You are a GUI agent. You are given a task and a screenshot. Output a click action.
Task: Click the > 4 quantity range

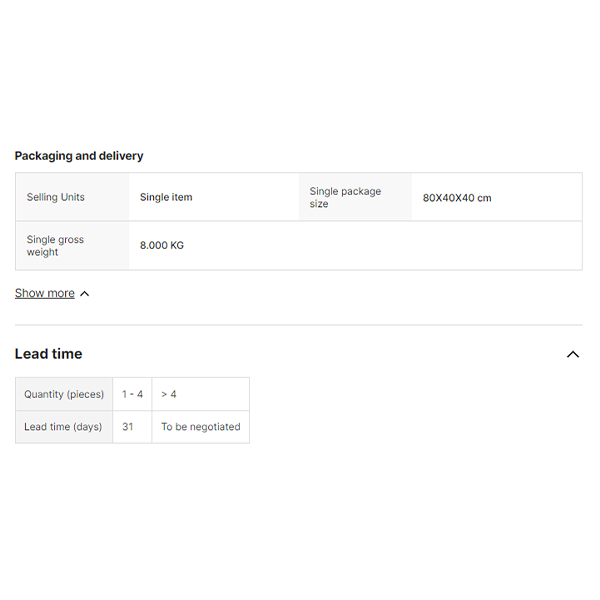[169, 394]
